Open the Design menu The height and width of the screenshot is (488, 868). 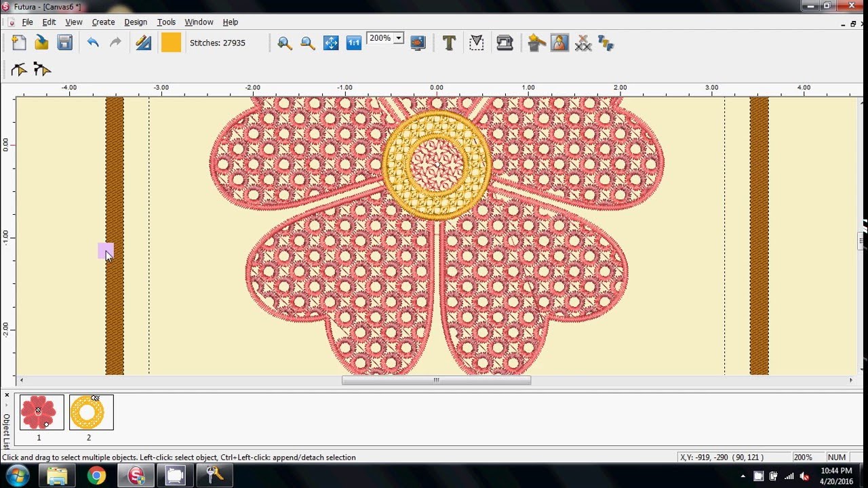(x=136, y=22)
